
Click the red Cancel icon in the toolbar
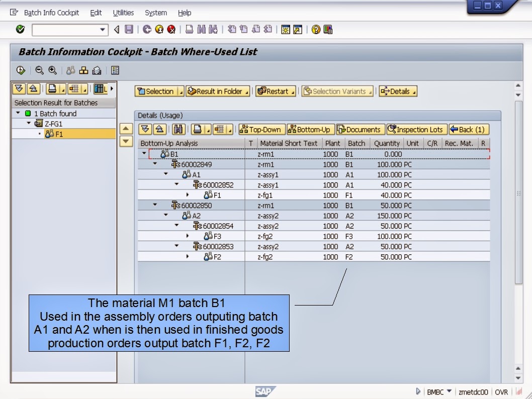tap(171, 30)
